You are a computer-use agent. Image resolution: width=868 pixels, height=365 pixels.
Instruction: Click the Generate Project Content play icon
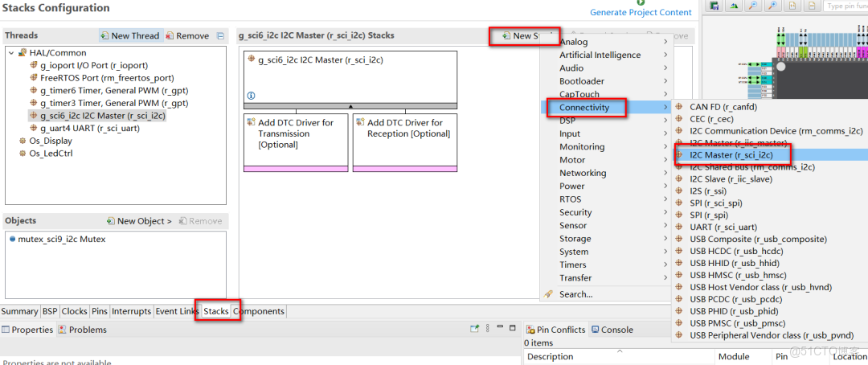tap(641, 2)
